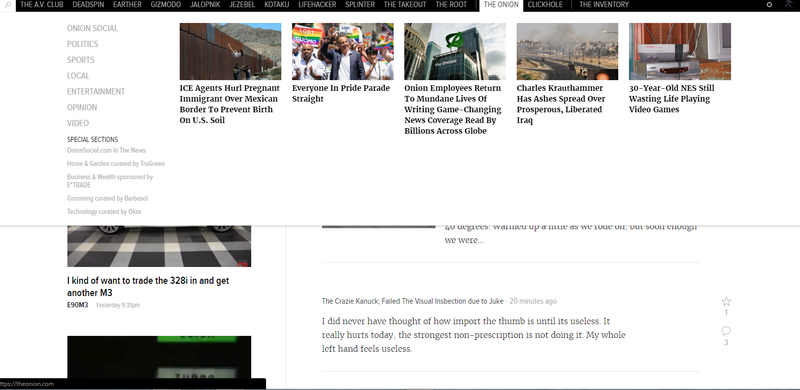Click the search magnifier icon
Viewport: 800px width, 390px height.
[x=8, y=5]
